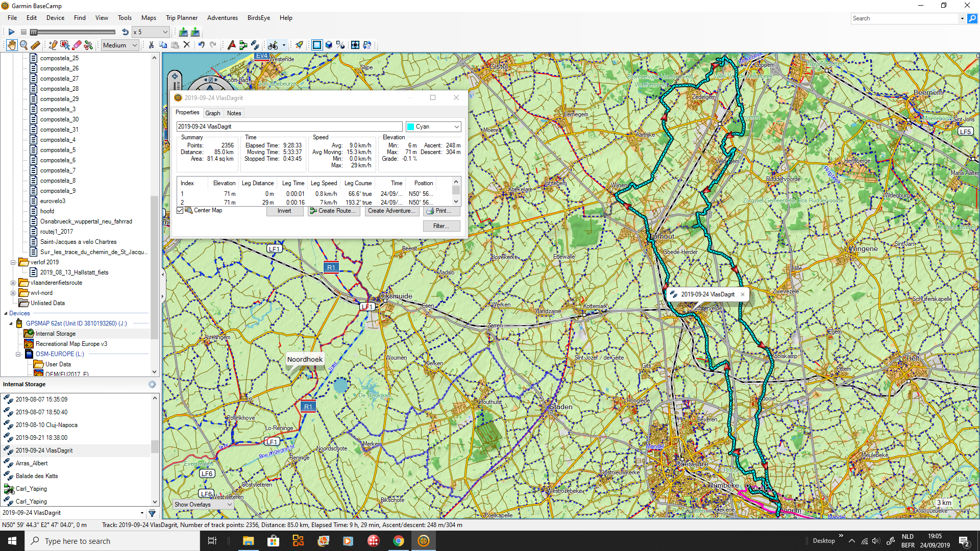Viewport: 980px width, 551px height.
Task: Select the compostela_30 tree item
Action: pyautogui.click(x=59, y=119)
